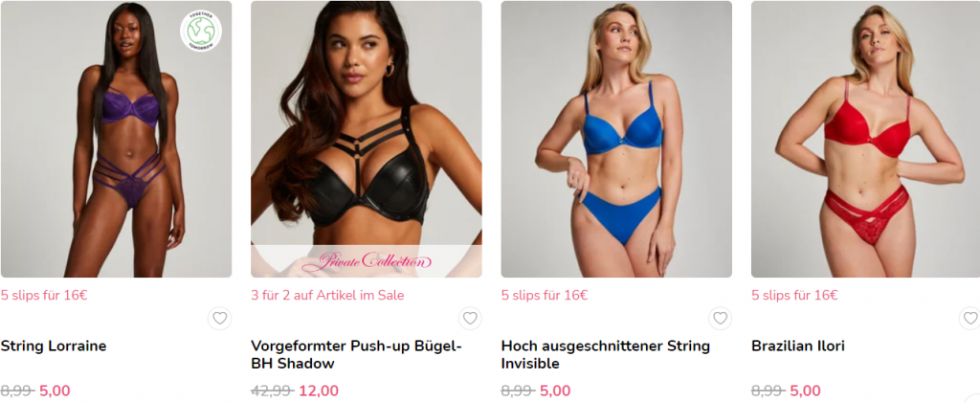Viewport: 980px width, 402px height.
Task: Open Hoch ausgeschnittener String Invisible title
Action: [x=606, y=354]
